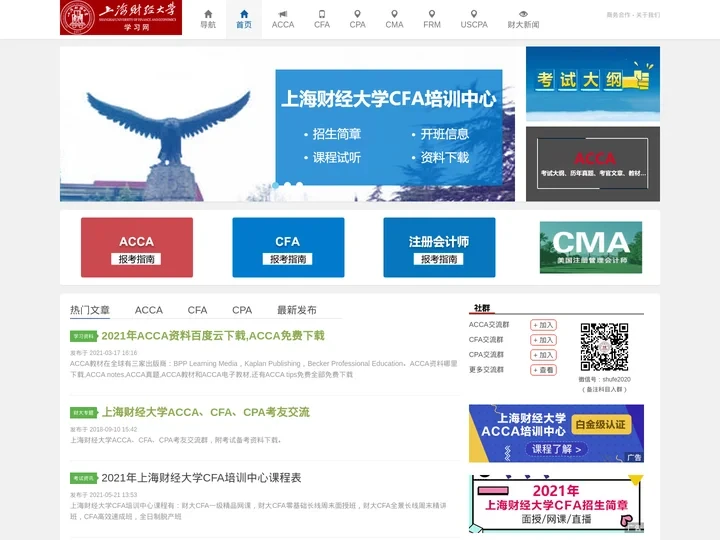Click the date 发布于 2021-03-17 16:16

pos(103,353)
